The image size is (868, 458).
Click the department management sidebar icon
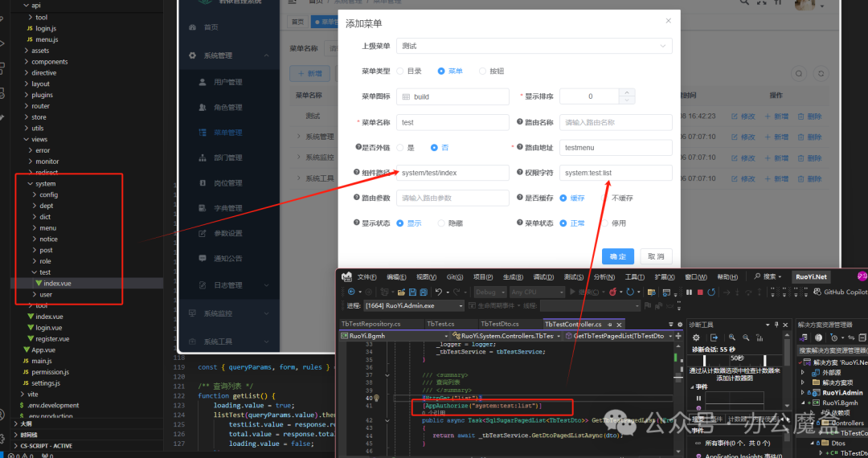(203, 157)
